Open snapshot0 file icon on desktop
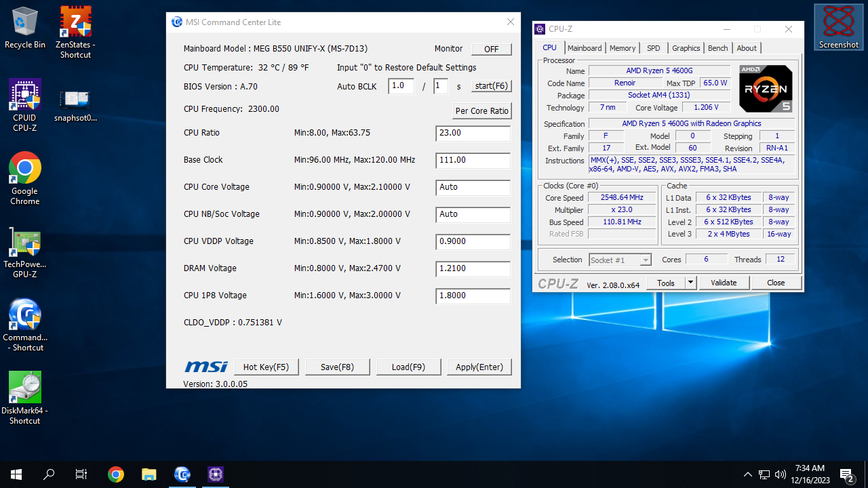Screen dimensions: 868x488 (75, 105)
